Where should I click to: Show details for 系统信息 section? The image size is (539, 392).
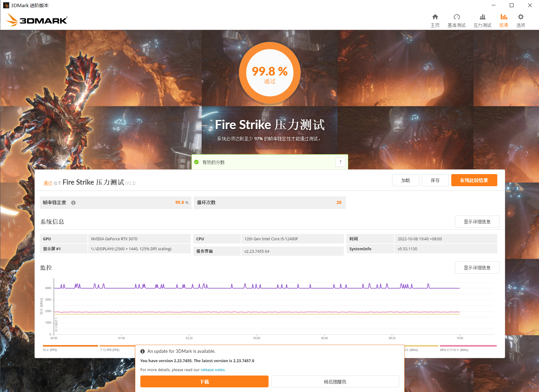477,222
